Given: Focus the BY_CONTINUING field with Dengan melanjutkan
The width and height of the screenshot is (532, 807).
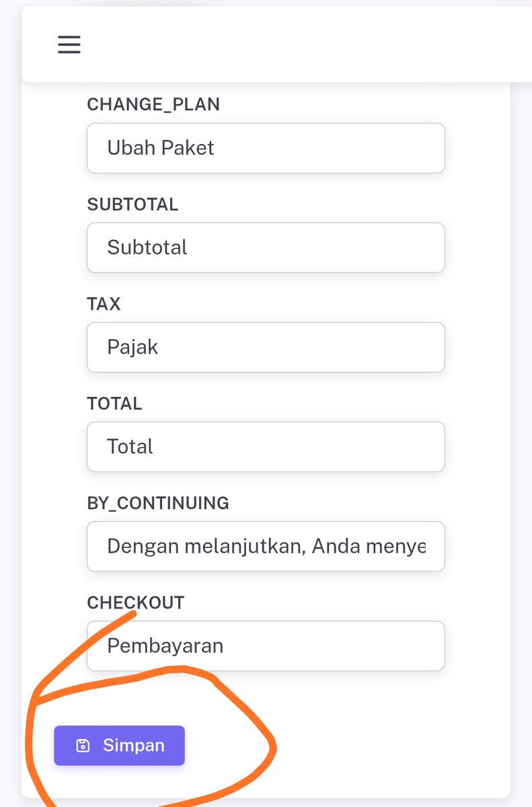Looking at the screenshot, I should pos(266,546).
